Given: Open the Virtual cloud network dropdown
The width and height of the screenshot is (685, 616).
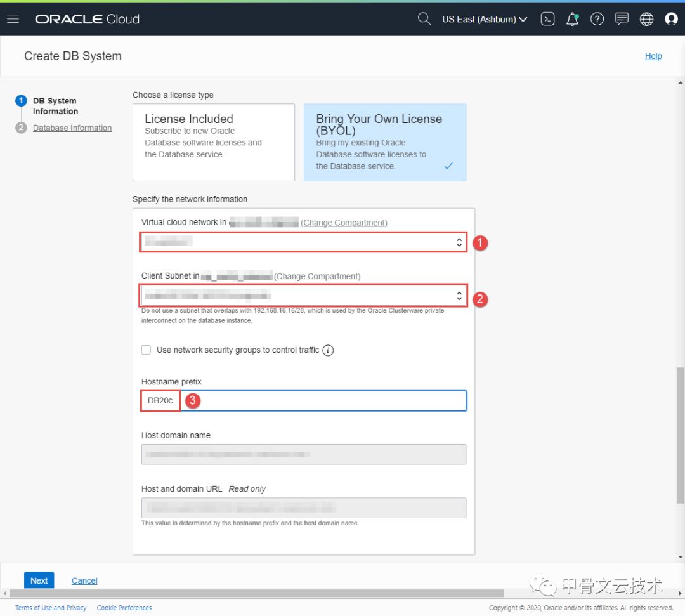Looking at the screenshot, I should click(303, 242).
